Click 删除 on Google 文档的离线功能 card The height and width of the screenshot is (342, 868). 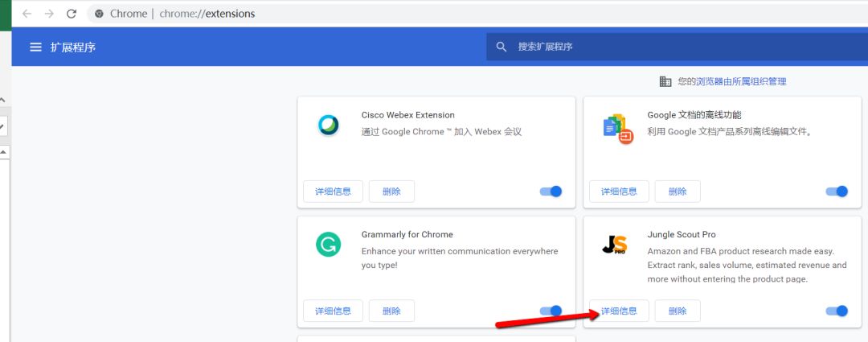tap(678, 192)
